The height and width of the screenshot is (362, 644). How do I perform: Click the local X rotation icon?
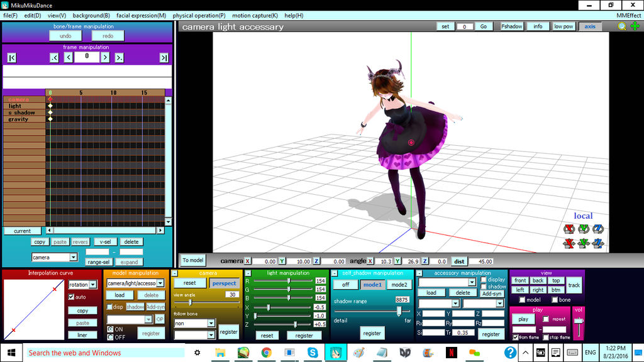569,229
